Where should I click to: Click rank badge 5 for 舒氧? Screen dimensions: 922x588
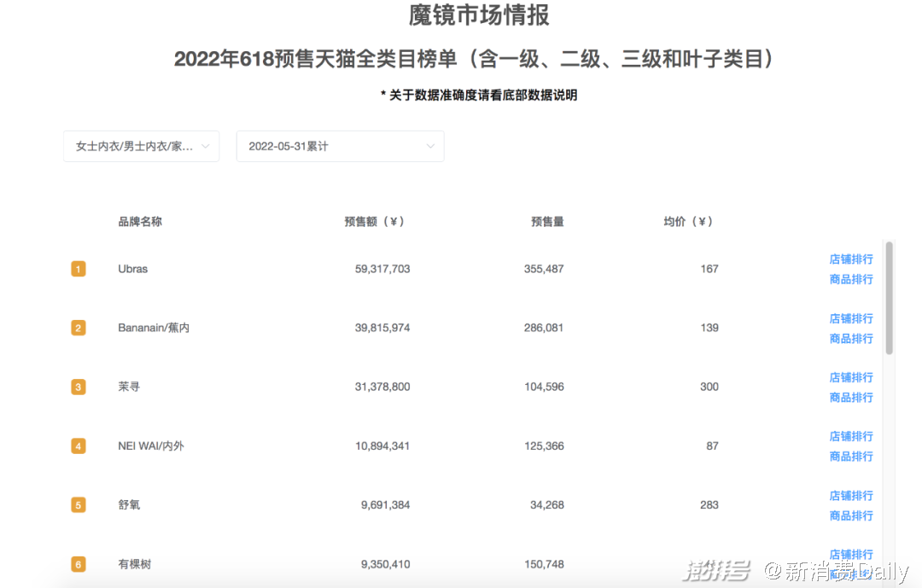click(x=79, y=504)
